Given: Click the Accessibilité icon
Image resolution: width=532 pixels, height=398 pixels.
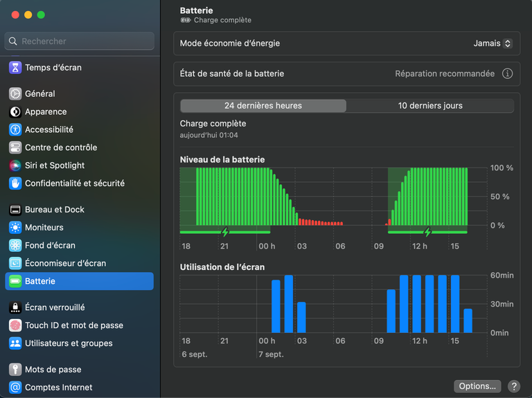Looking at the screenshot, I should pyautogui.click(x=15, y=129).
